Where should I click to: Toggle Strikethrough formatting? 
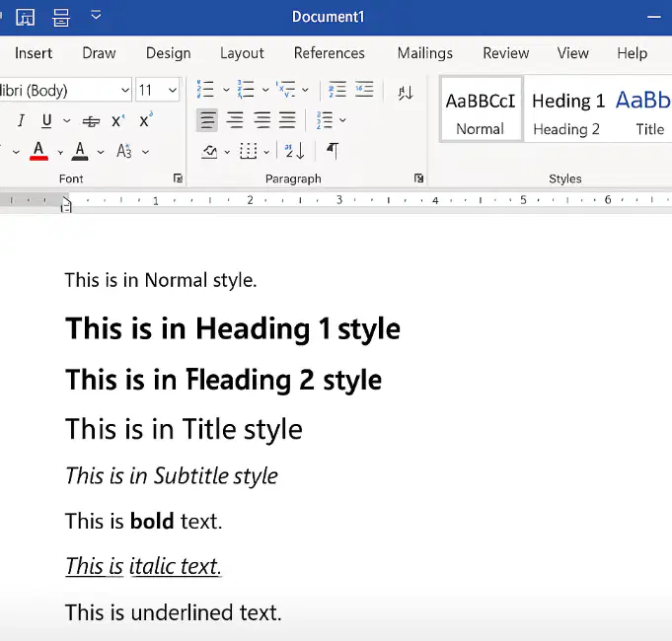coord(91,121)
